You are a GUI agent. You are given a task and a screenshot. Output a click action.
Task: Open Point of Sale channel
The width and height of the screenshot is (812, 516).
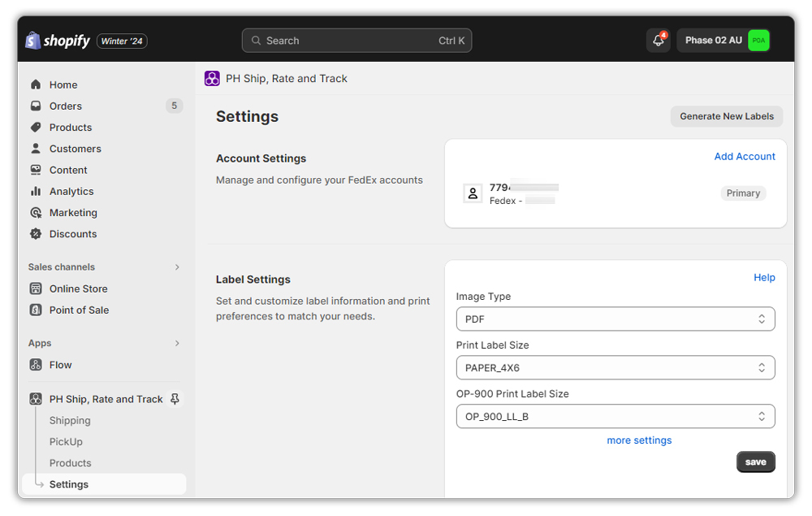tap(79, 310)
